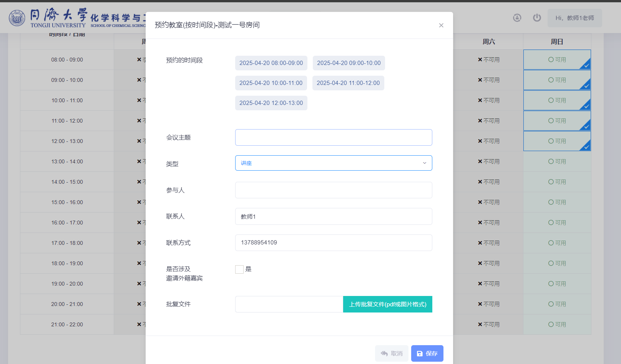Screen dimensions: 621x364
Task: Click the 联系方式 phone number field
Action: click(333, 243)
